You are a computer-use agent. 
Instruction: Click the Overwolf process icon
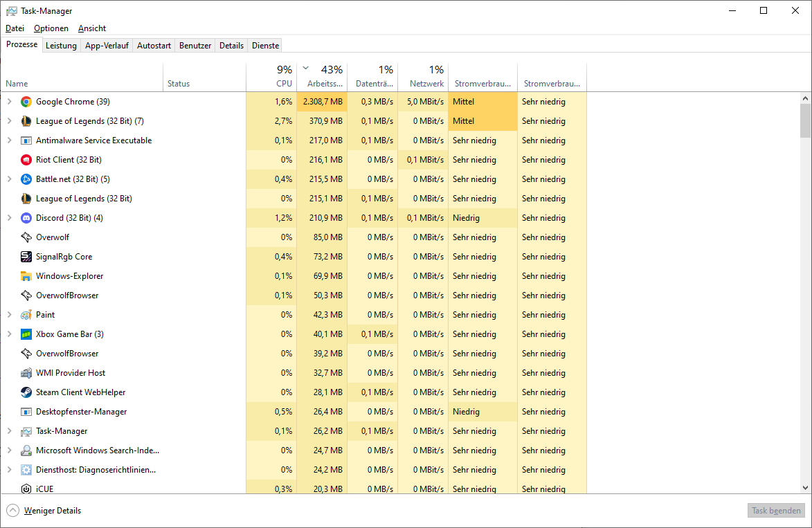(x=26, y=237)
